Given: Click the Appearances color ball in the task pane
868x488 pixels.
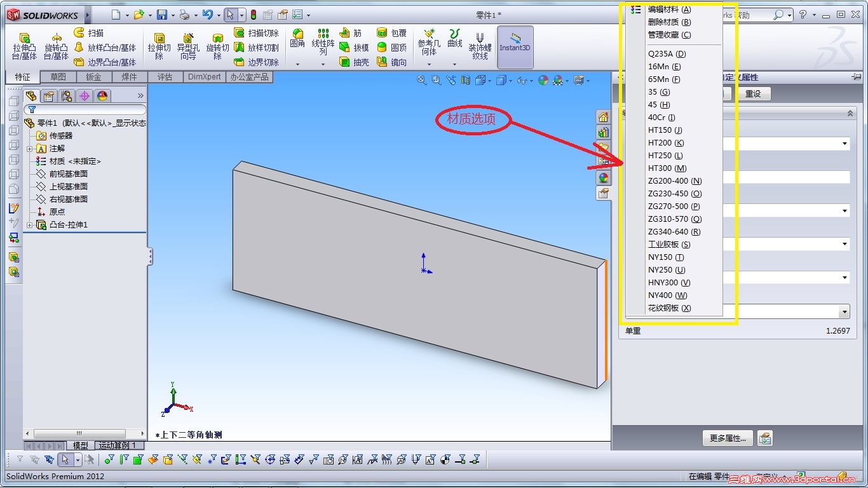Looking at the screenshot, I should (x=604, y=178).
